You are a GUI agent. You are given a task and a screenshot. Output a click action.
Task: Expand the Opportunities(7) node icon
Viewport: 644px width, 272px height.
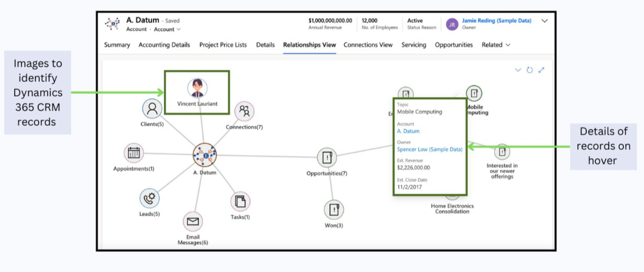point(327,158)
